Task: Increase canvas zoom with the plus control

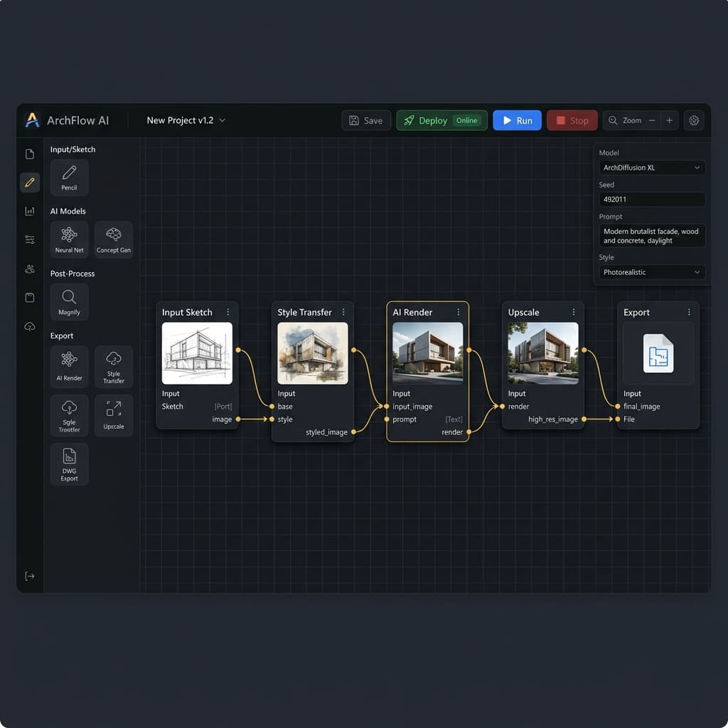Action: [x=669, y=120]
